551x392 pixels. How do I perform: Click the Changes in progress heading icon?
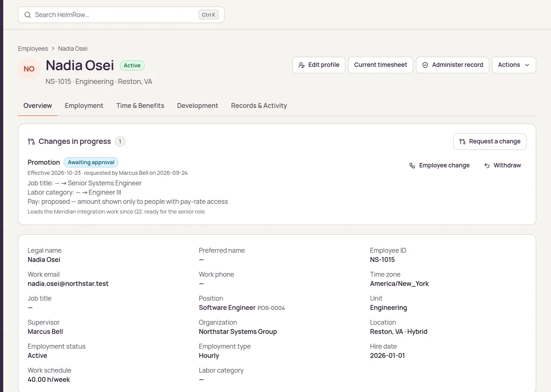[x=31, y=141]
